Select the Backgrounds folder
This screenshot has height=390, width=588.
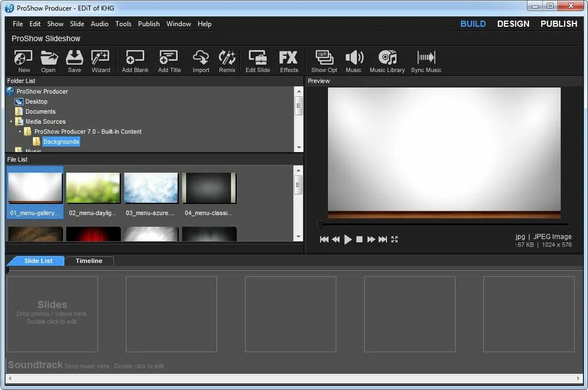(x=61, y=142)
